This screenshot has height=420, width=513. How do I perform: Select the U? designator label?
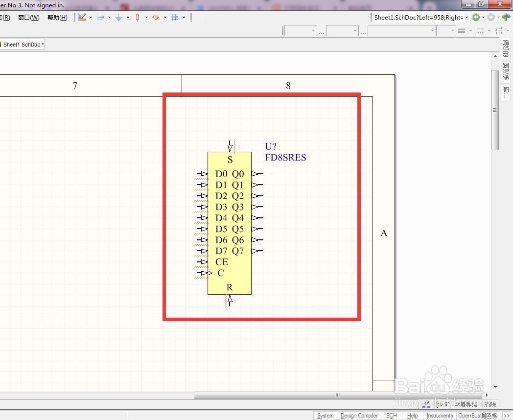point(271,146)
